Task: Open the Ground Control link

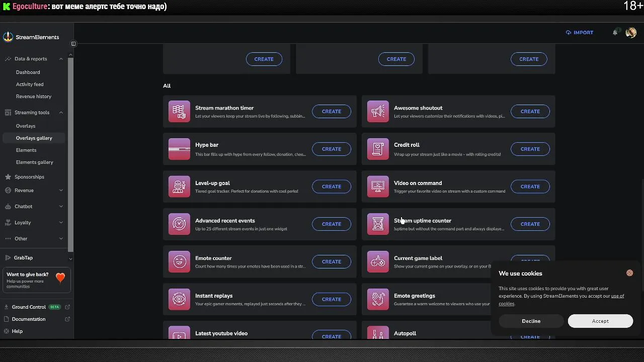Action: click(29, 307)
